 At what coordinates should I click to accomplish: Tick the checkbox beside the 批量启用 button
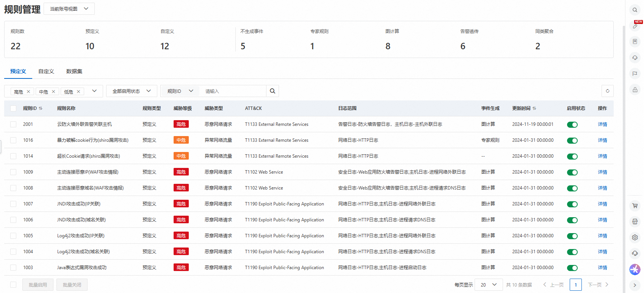[13, 285]
